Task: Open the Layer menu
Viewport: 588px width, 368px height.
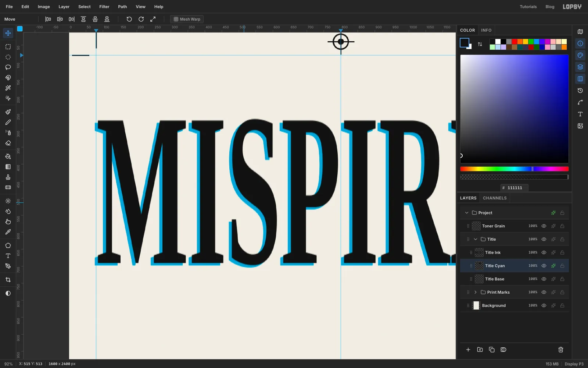Action: click(x=64, y=7)
